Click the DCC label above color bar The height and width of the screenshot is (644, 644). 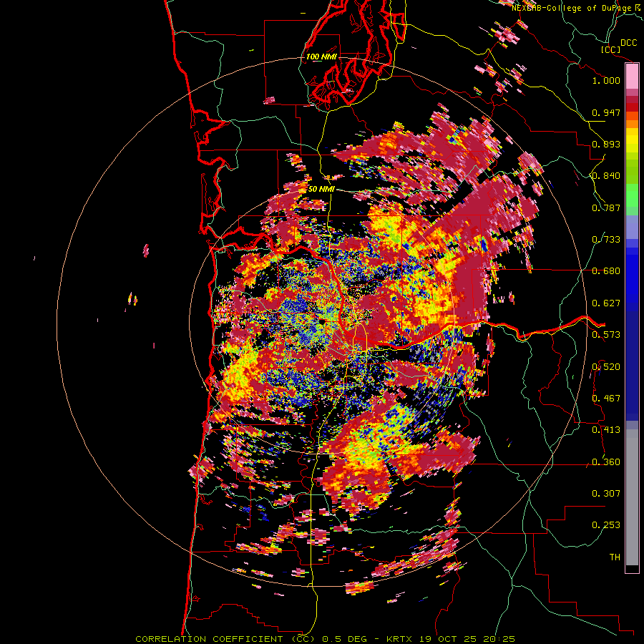click(x=629, y=43)
